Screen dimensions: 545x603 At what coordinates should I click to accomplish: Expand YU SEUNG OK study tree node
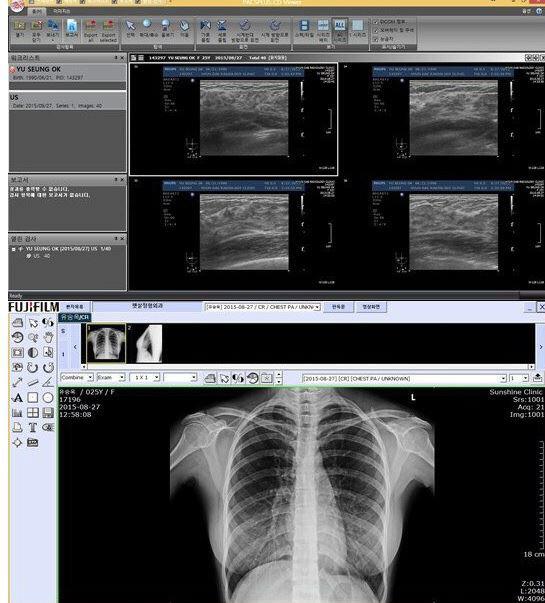[14, 249]
